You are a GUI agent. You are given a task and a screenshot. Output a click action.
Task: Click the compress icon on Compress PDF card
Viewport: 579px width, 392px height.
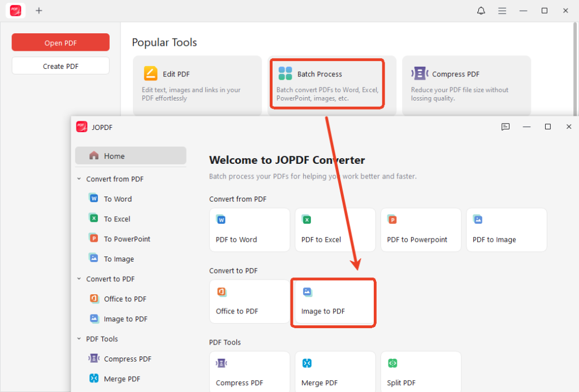tap(221, 363)
